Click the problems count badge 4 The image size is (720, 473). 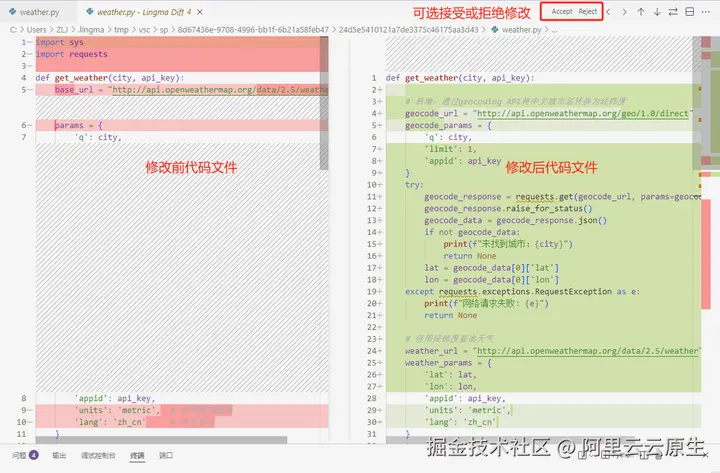click(x=34, y=455)
